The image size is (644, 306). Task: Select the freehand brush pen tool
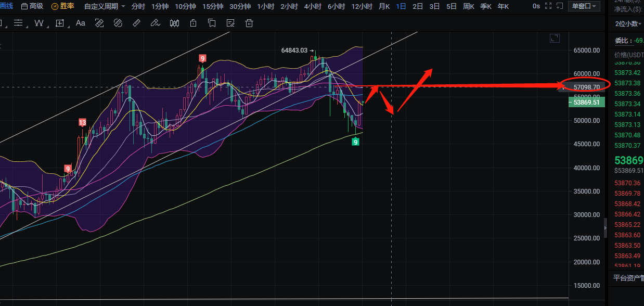155,23
